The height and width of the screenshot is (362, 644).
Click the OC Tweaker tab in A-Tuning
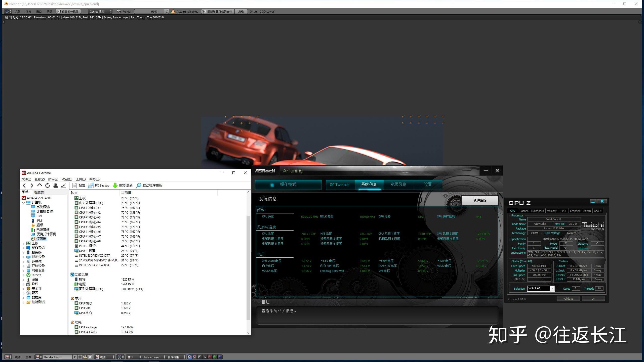pyautogui.click(x=339, y=185)
